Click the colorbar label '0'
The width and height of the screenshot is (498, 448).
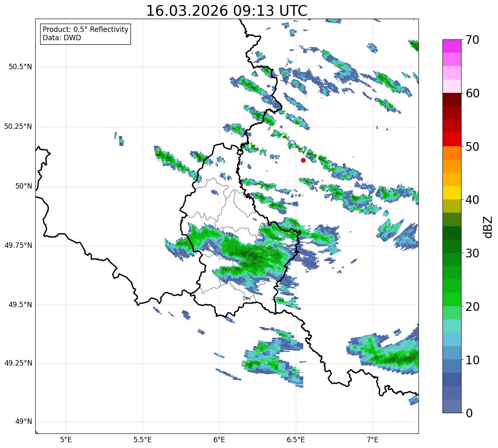point(469,413)
